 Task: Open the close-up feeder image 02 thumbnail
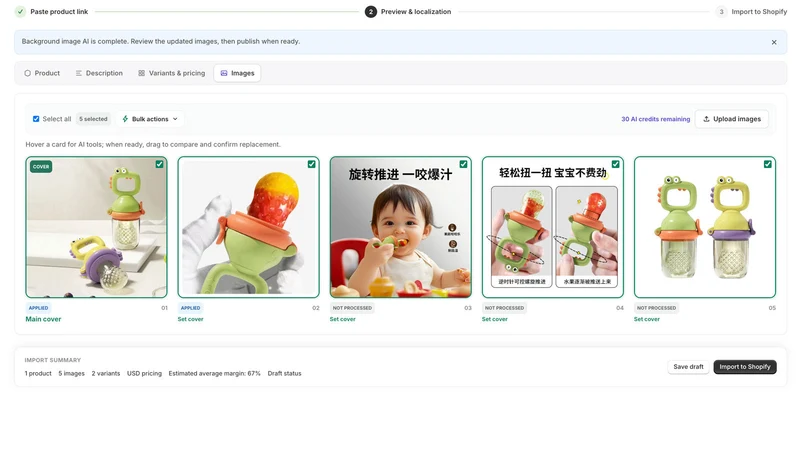(248, 227)
